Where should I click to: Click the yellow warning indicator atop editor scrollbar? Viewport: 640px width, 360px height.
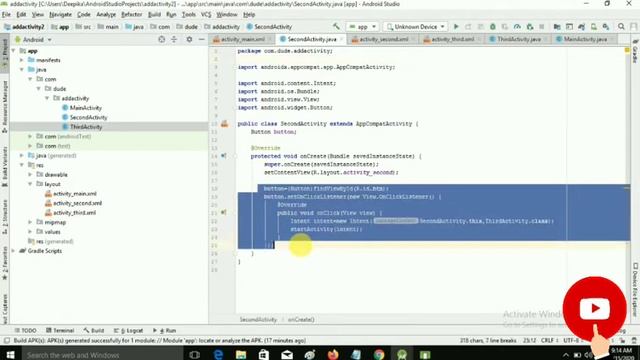pos(627,51)
